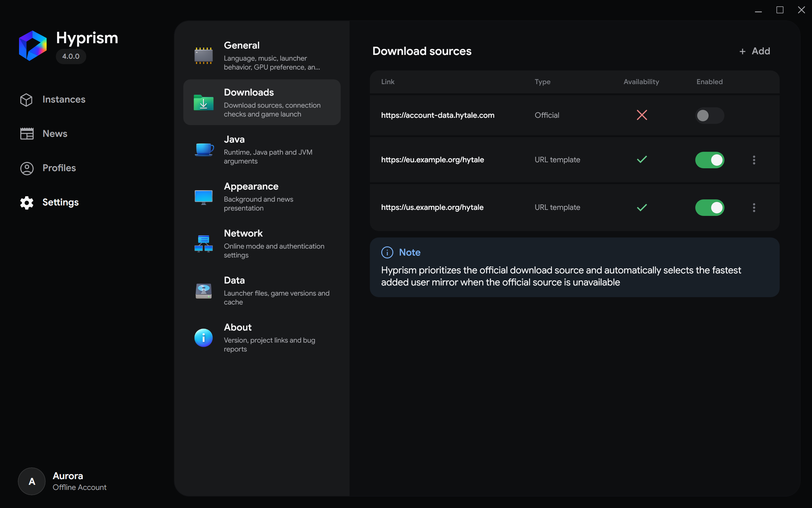The image size is (812, 508).
Task: Disable the eu.example.org mirror toggle
Action: pos(709,160)
